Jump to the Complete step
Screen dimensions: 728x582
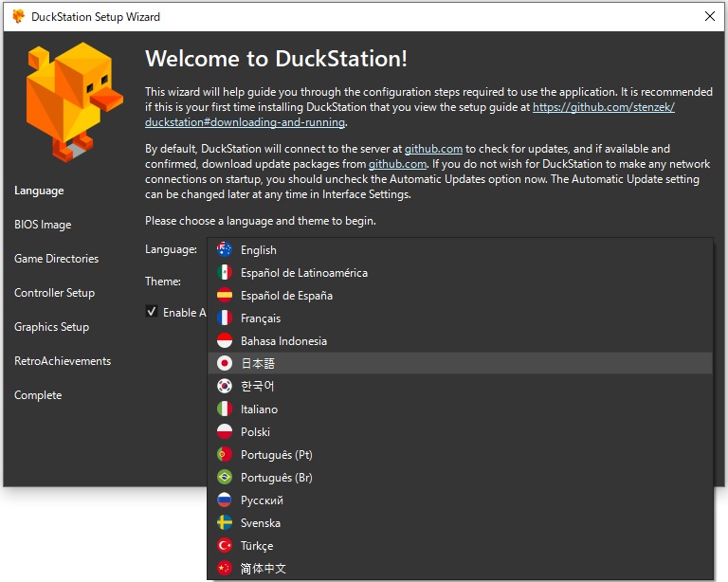pyautogui.click(x=38, y=395)
